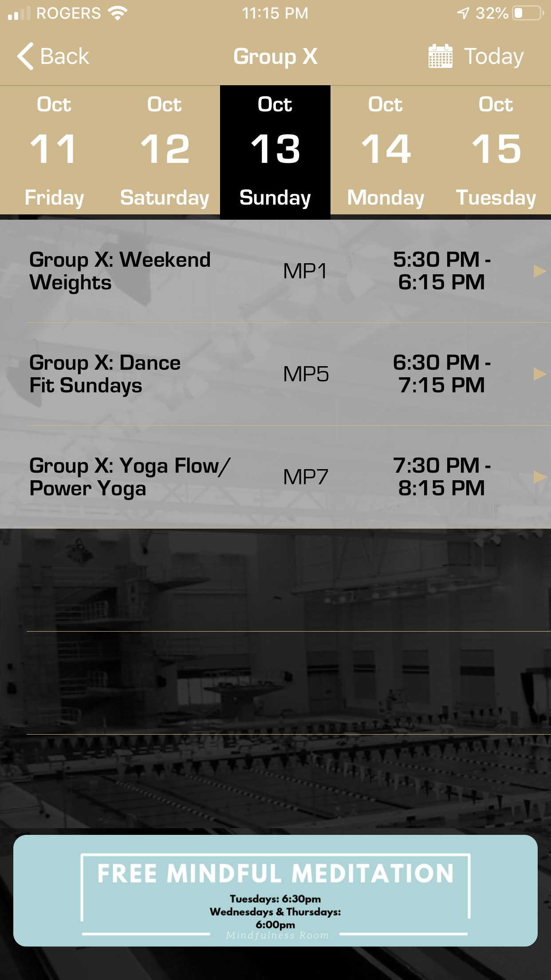Open Group X: Weekend Weights class
Screen dimensions: 551x980
click(x=120, y=271)
